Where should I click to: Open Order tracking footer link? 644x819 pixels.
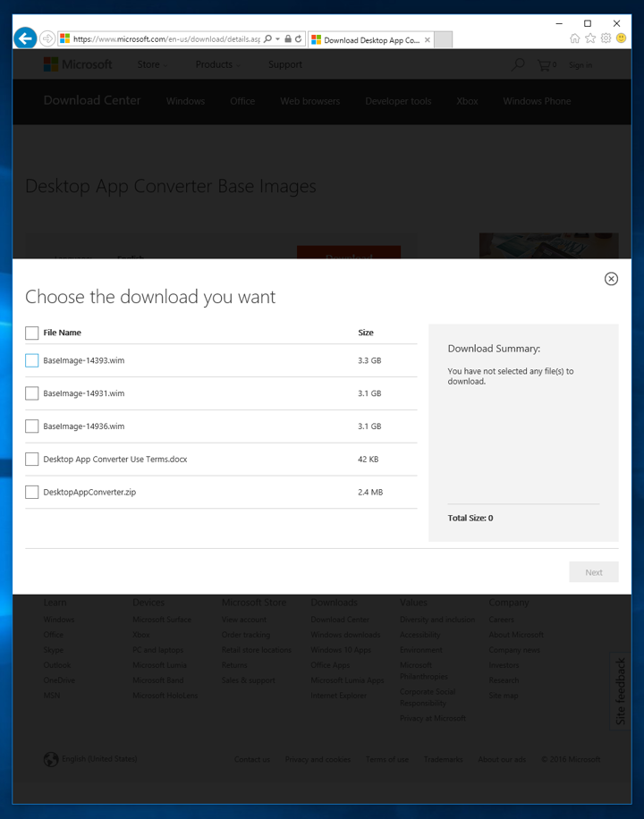tap(246, 635)
